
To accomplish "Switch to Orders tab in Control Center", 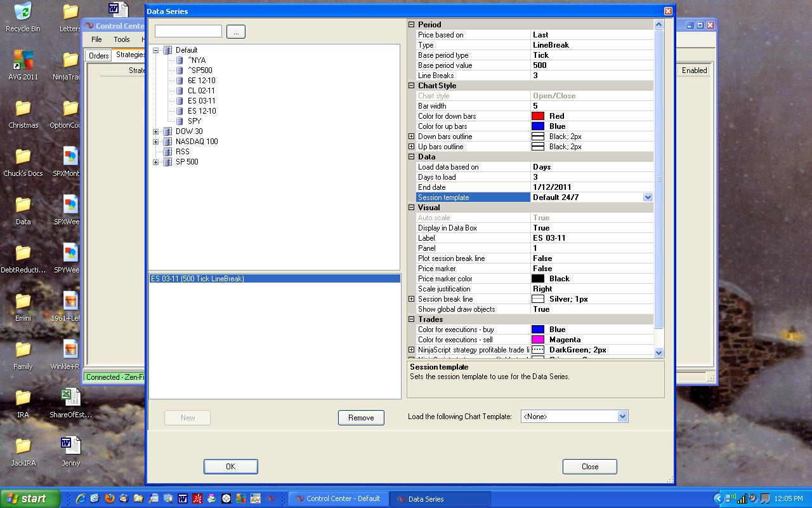I will coord(98,56).
